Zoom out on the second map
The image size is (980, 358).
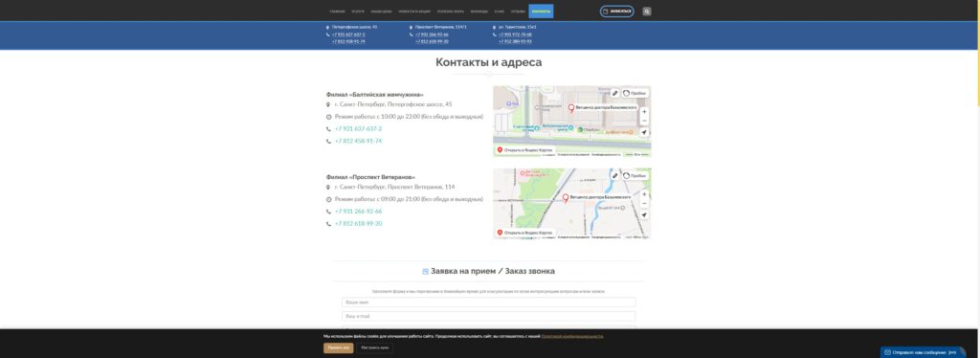pyautogui.click(x=644, y=203)
